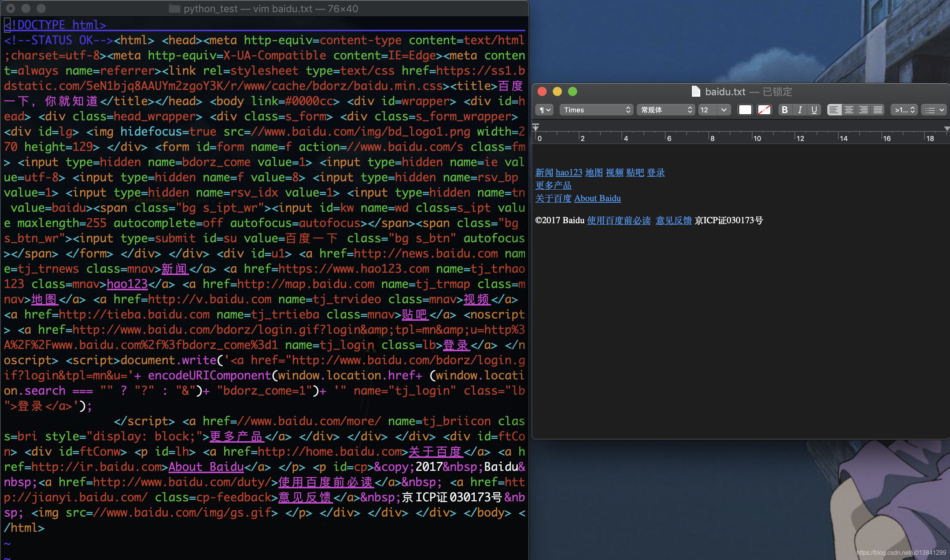The height and width of the screenshot is (560, 950).
Task: Close the TextEdit baidu.txt window
Action: 542,91
